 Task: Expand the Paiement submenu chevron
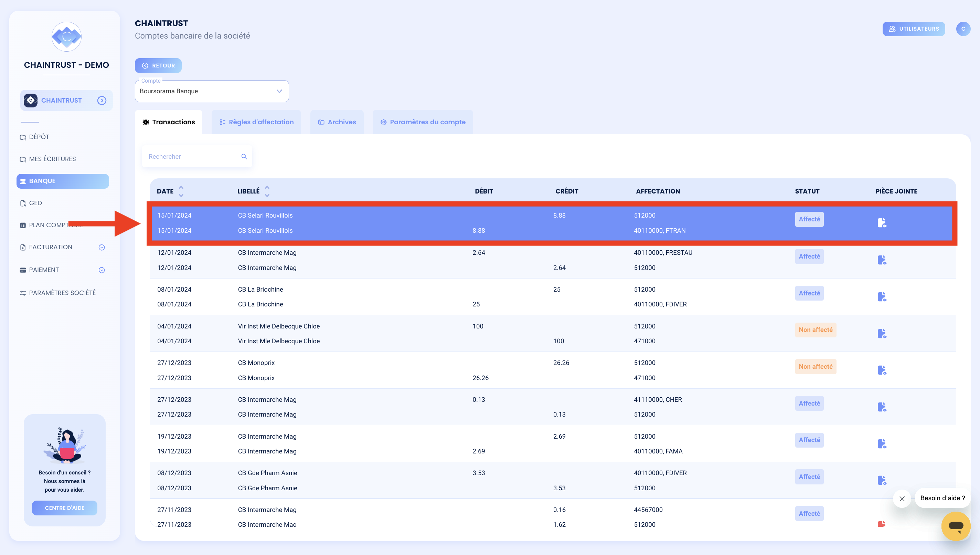click(x=102, y=270)
